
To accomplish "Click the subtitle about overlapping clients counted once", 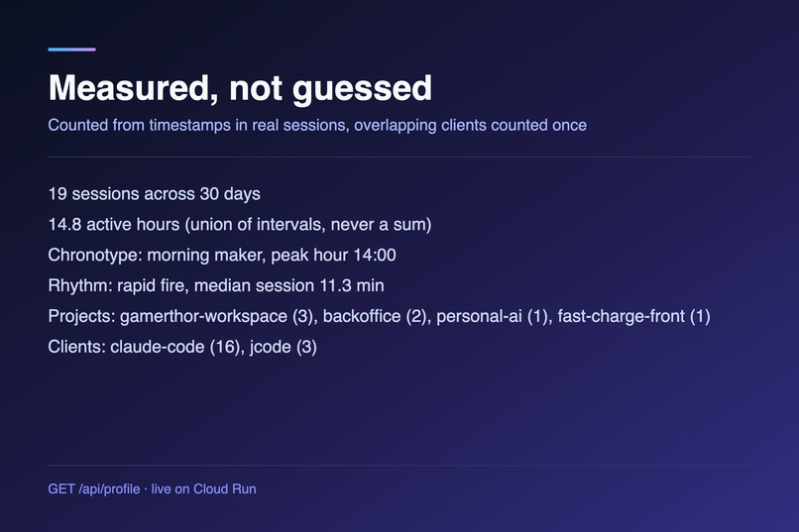I will pyautogui.click(x=317, y=125).
